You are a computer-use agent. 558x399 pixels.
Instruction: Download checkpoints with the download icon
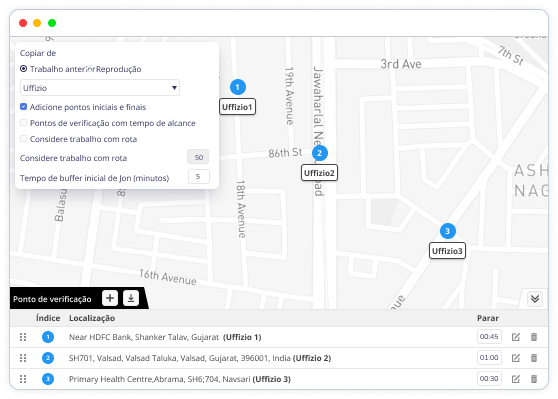(131, 298)
